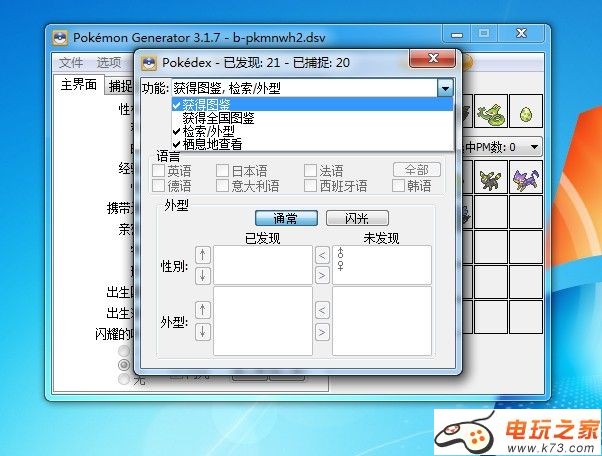The height and width of the screenshot is (456, 602).
Task: Move form entry right to undiscovered list
Action: 322,330
